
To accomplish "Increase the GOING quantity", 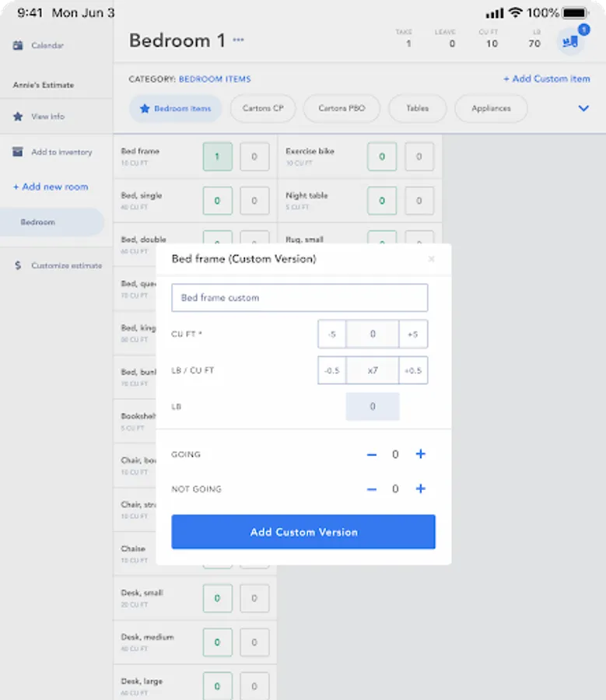I will [420, 454].
